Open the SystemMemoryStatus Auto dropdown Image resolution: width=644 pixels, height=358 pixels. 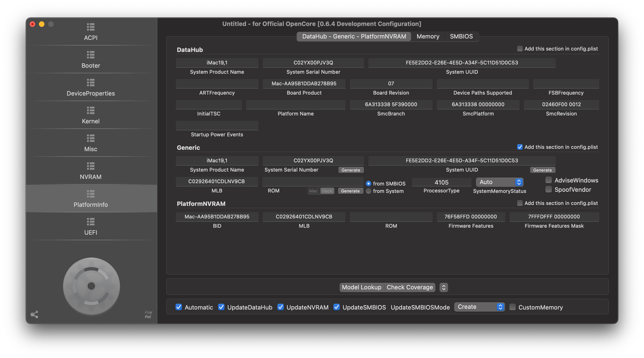click(x=499, y=182)
